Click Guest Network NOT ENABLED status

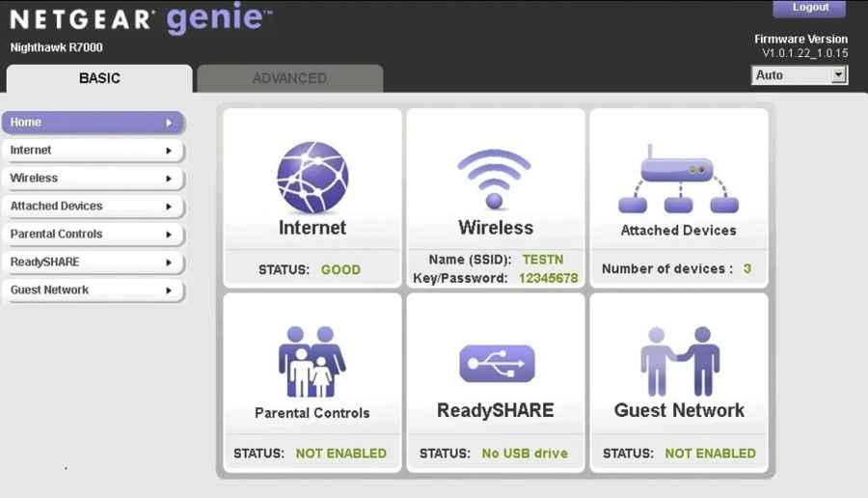[x=710, y=454]
